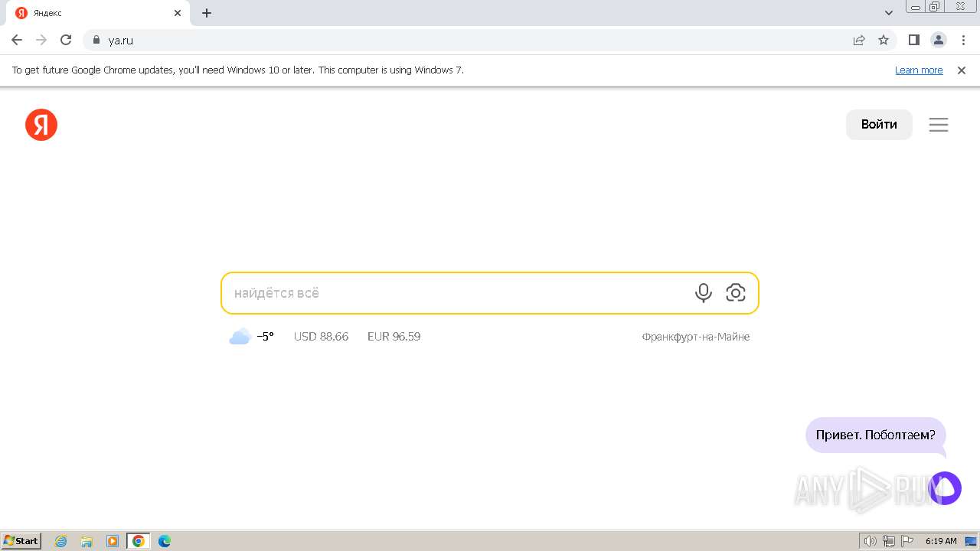Open image search camera icon
The height and width of the screenshot is (551, 980).
pyautogui.click(x=736, y=292)
